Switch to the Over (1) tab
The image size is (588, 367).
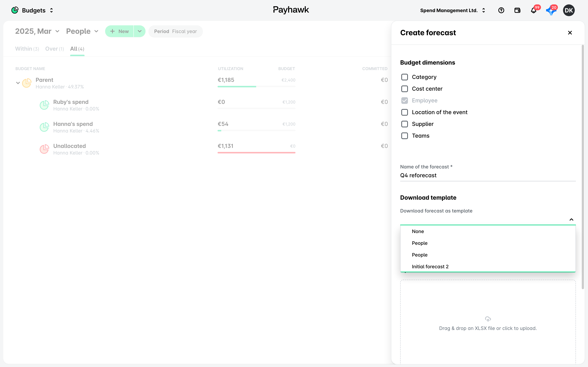(x=55, y=49)
